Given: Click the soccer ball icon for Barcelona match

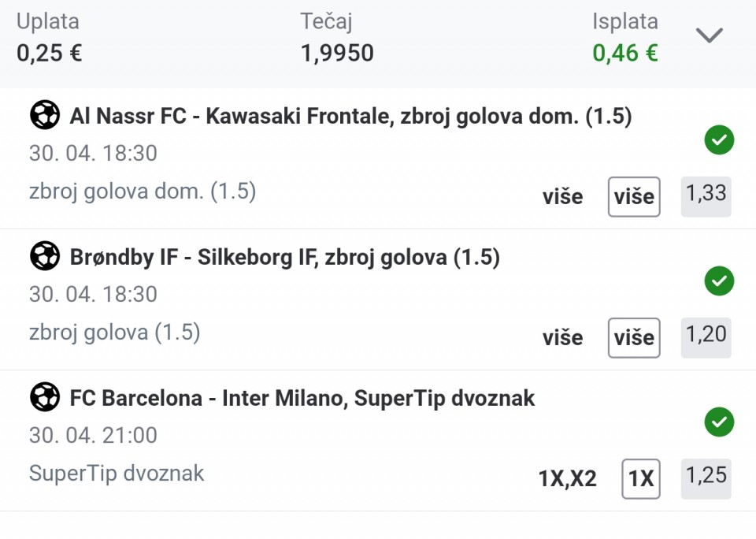Looking at the screenshot, I should point(45,396).
